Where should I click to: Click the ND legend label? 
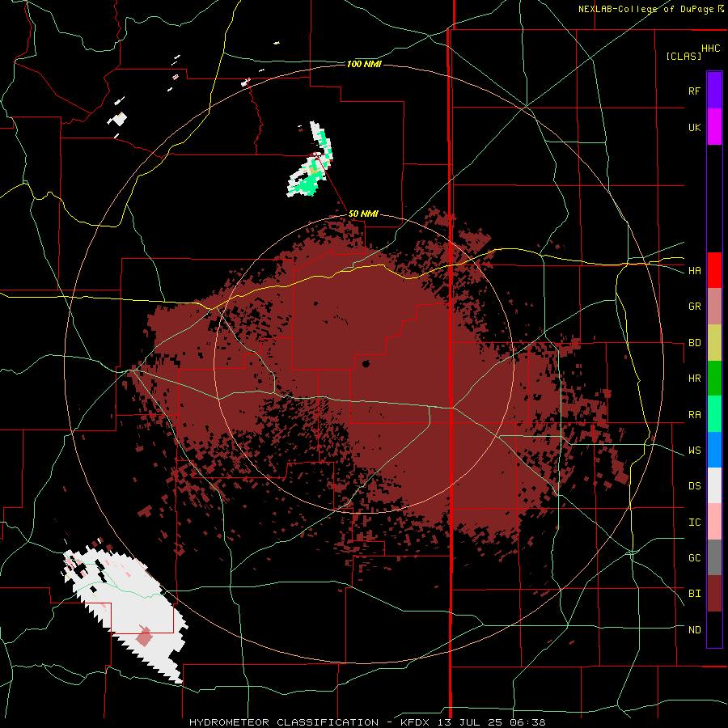point(694,630)
